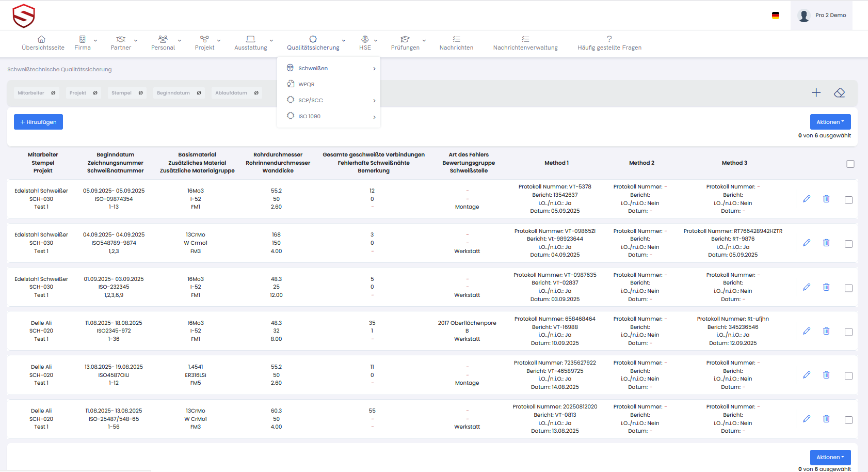868x472 pixels.
Task: Open the top Aktionen dropdown
Action: coord(830,122)
